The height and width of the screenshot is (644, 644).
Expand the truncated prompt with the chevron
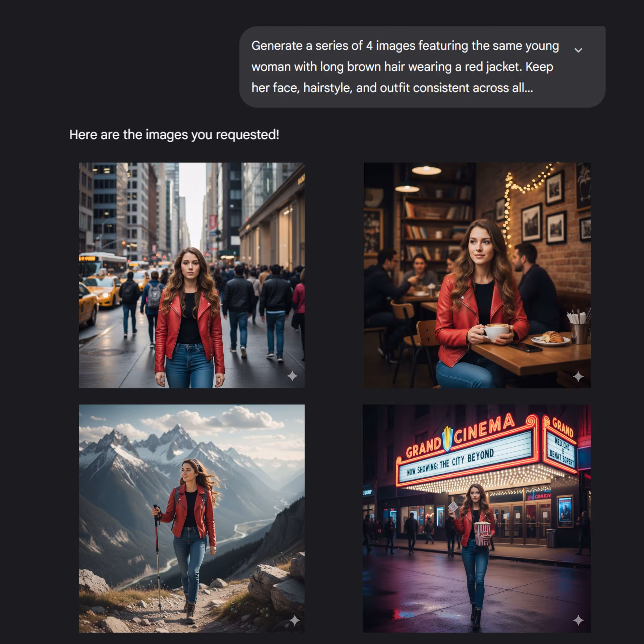(x=578, y=50)
